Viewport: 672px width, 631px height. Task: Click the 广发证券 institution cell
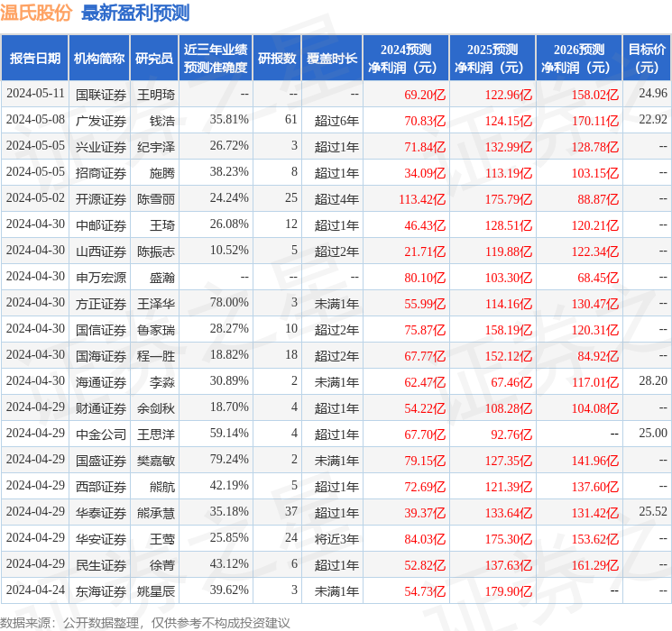pyautogui.click(x=101, y=121)
